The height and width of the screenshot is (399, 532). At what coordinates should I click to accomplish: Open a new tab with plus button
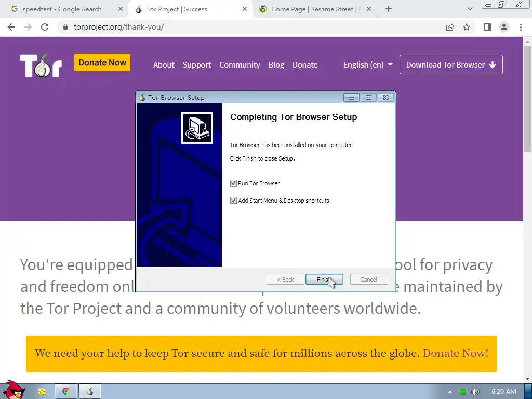point(389,9)
